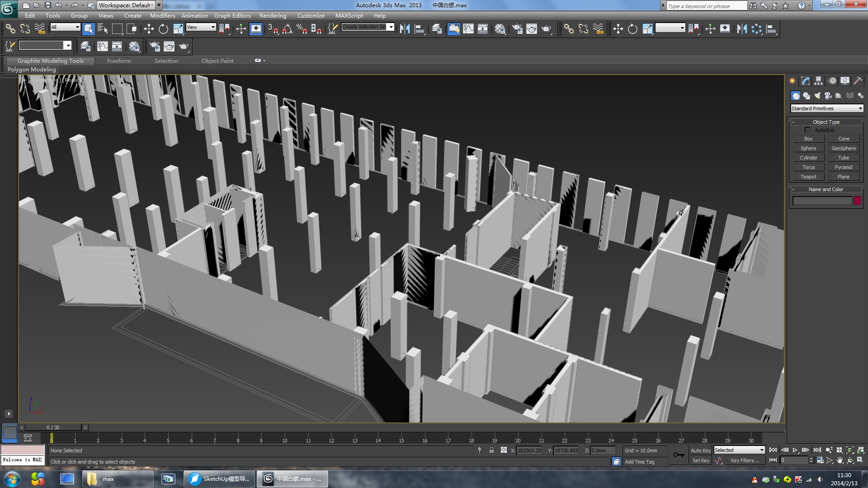Activate the Select and Rotate tool
Image resolution: width=868 pixels, height=488 pixels.
coord(162,28)
